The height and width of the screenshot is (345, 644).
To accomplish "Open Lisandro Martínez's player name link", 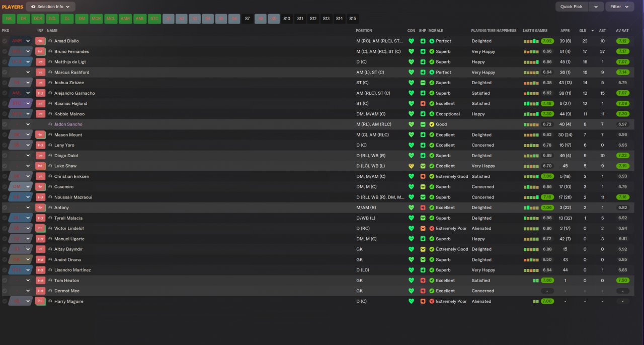I will click(72, 270).
